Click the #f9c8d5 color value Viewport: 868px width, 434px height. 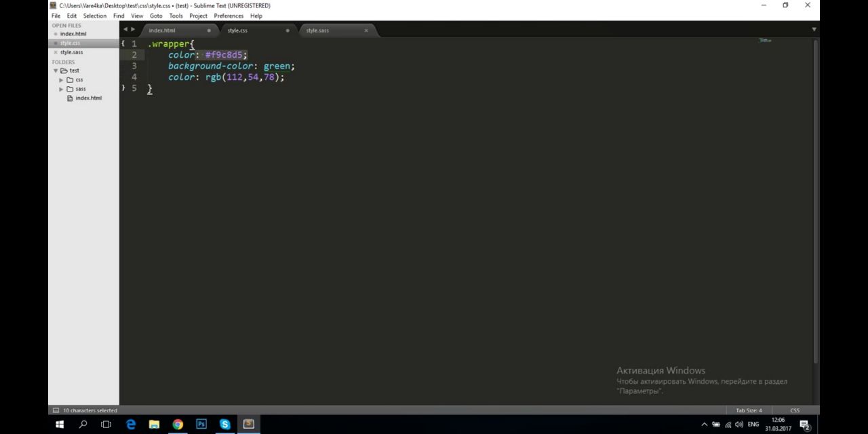click(224, 55)
